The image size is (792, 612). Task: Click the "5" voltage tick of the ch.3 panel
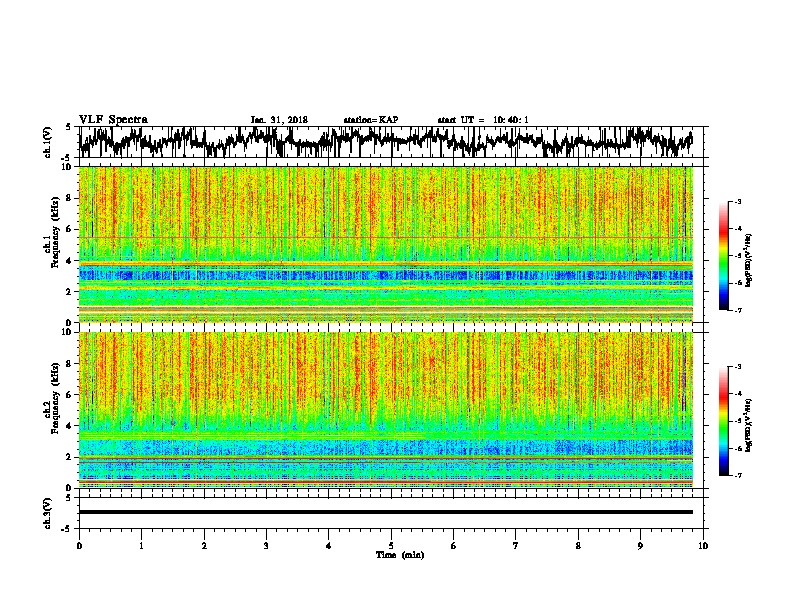[69, 498]
